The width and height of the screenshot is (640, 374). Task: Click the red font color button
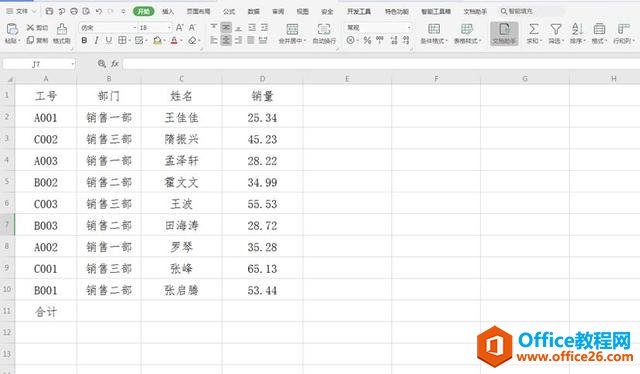tap(174, 40)
